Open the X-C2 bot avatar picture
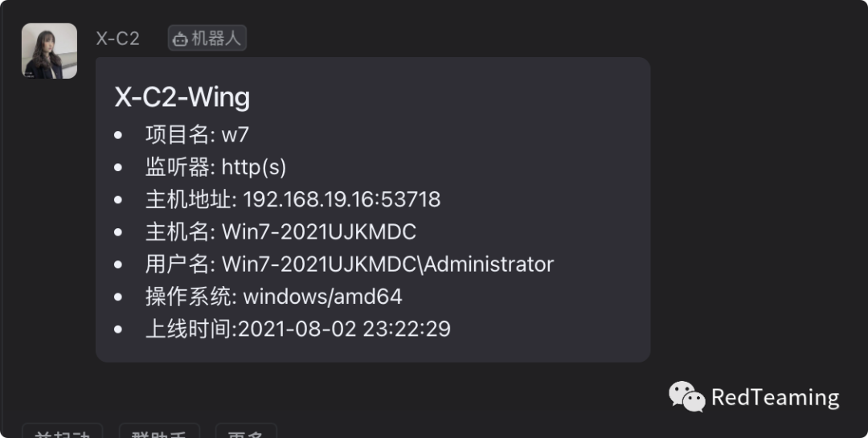Screen dimensions: 868x438 point(49,51)
